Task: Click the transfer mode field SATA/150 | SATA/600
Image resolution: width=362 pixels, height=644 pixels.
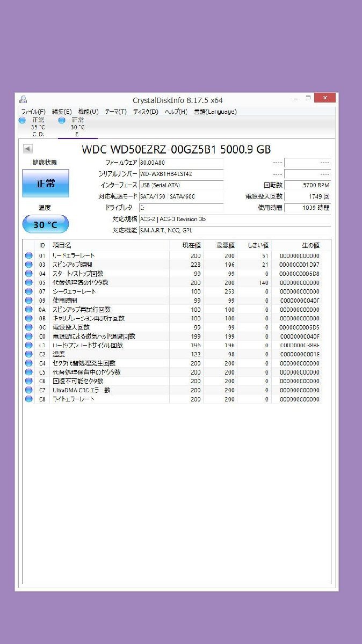Action: (x=181, y=196)
